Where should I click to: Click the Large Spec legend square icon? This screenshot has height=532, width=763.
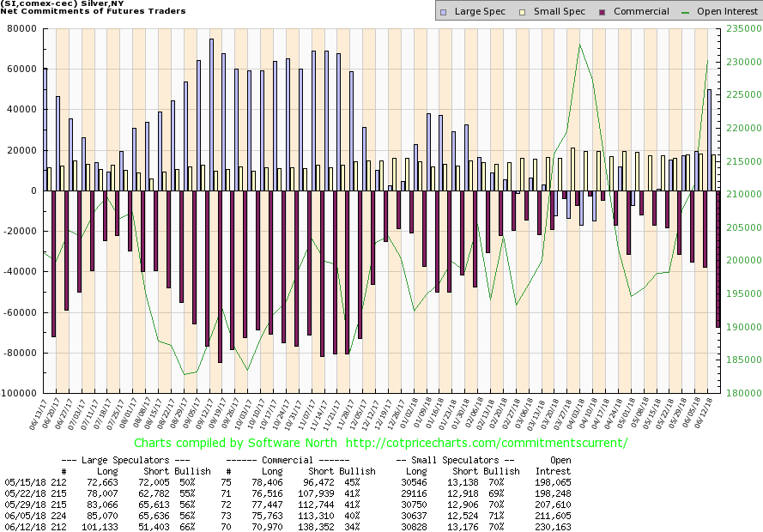(444, 12)
